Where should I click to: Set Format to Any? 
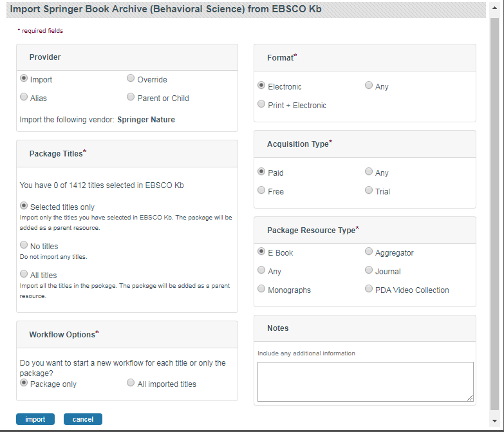point(369,85)
